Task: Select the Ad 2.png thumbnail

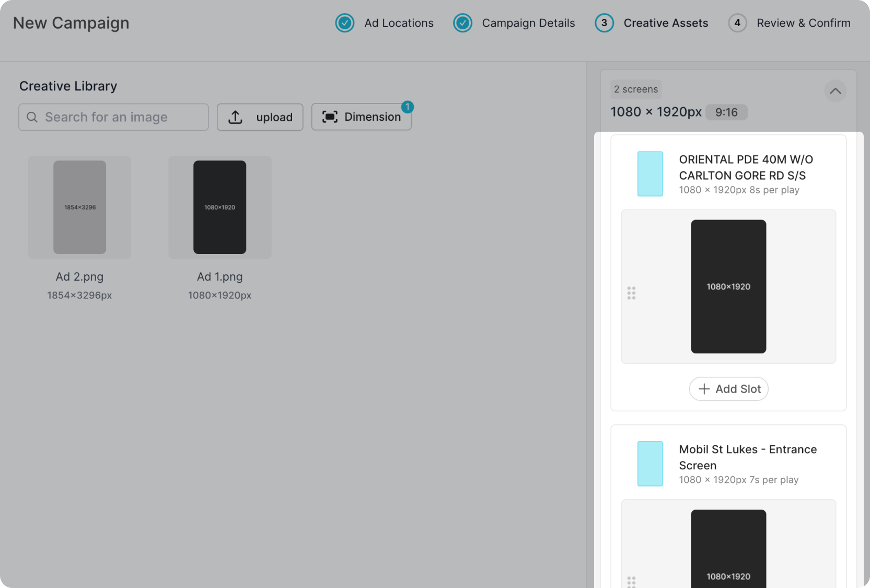Action: pos(79,207)
